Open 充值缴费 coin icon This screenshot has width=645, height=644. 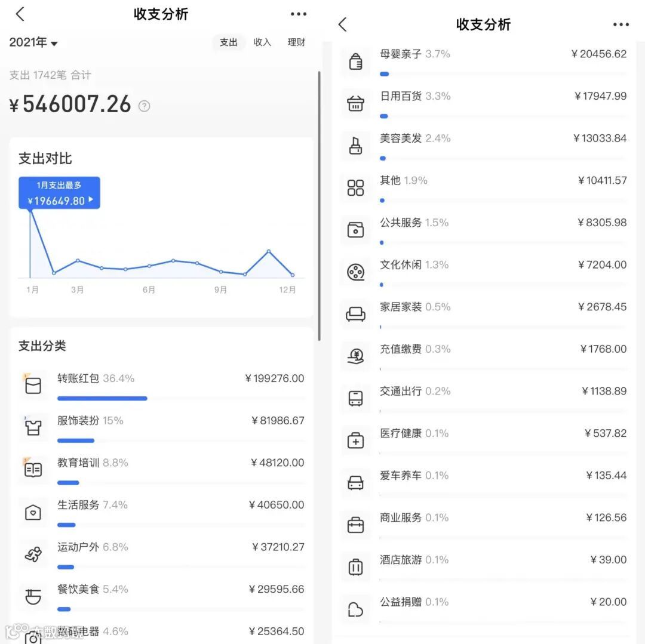355,356
